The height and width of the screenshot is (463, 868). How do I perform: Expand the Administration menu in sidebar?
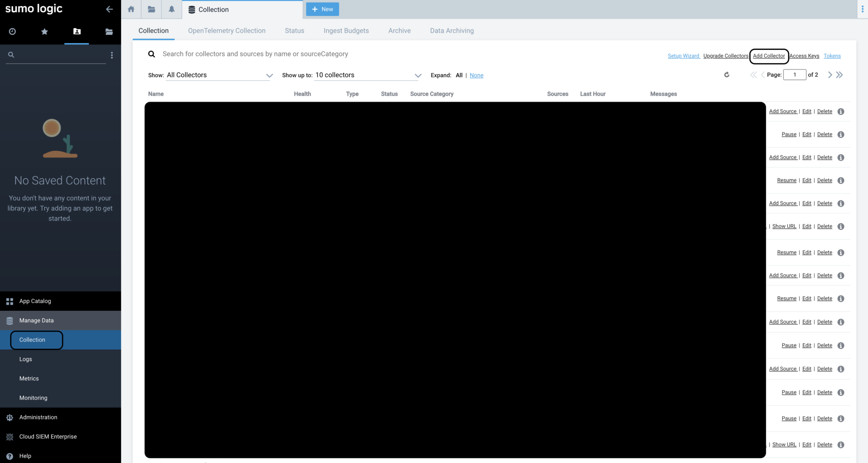[38, 417]
